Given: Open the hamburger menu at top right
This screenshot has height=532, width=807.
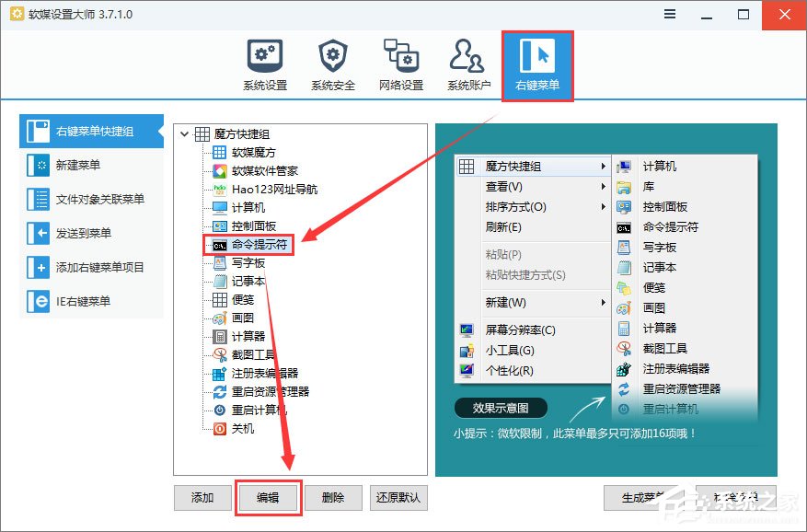Looking at the screenshot, I should 668,15.
